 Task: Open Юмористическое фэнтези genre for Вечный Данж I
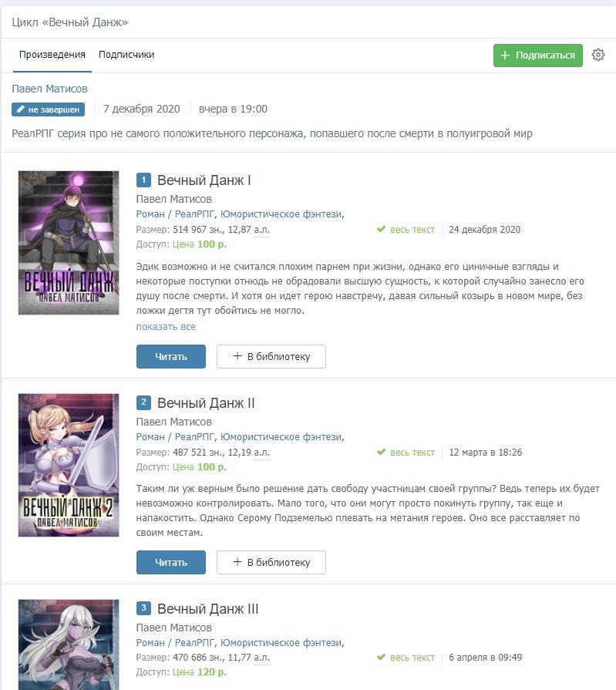click(281, 214)
